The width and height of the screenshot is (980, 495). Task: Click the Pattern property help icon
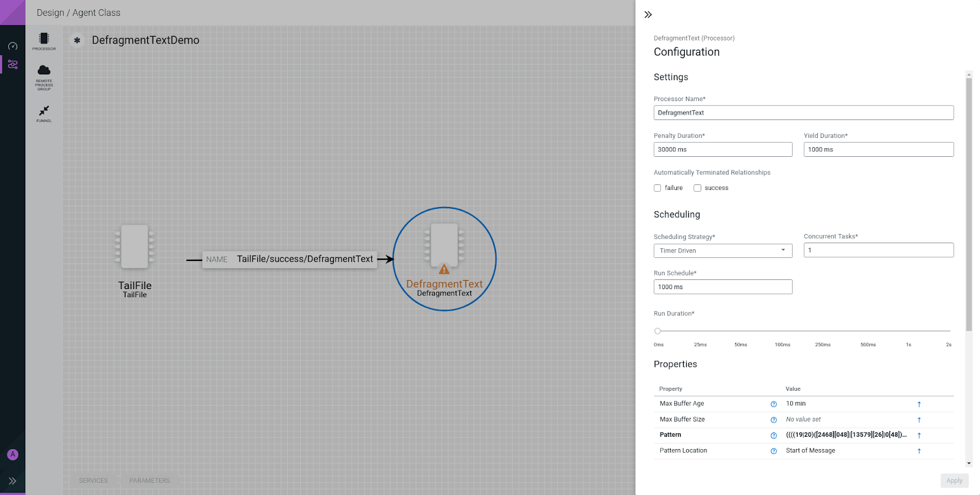pos(774,436)
